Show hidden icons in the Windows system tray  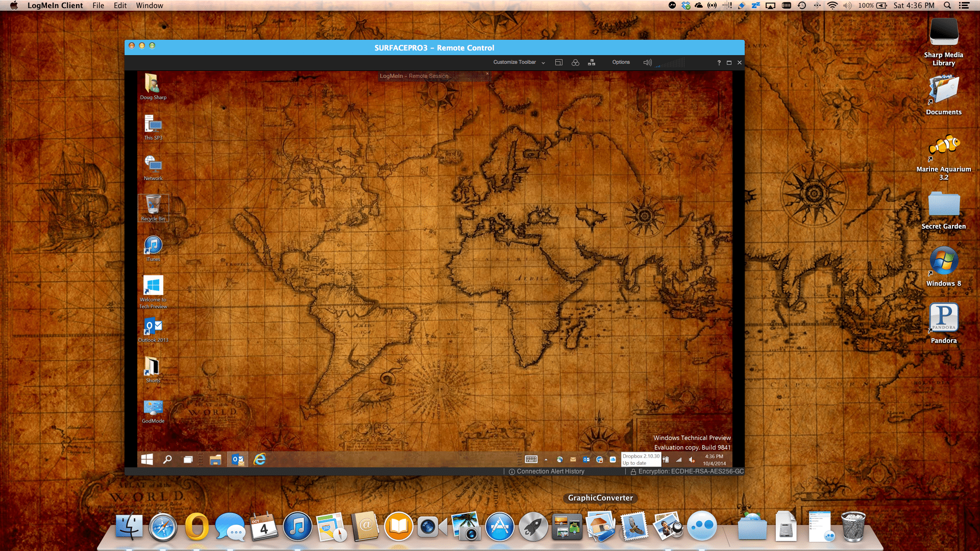[546, 460]
